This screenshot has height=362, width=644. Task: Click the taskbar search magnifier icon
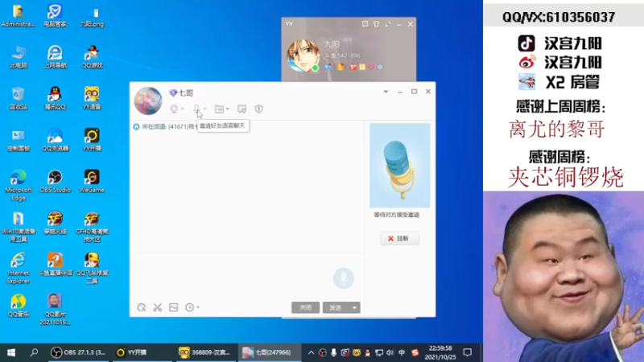click(x=34, y=352)
